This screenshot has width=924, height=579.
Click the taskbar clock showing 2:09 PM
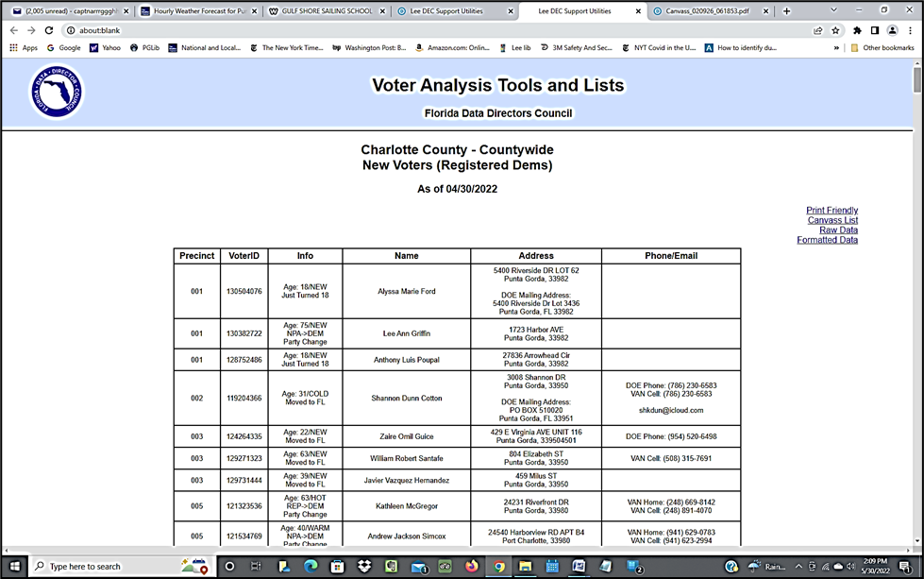tap(875, 567)
